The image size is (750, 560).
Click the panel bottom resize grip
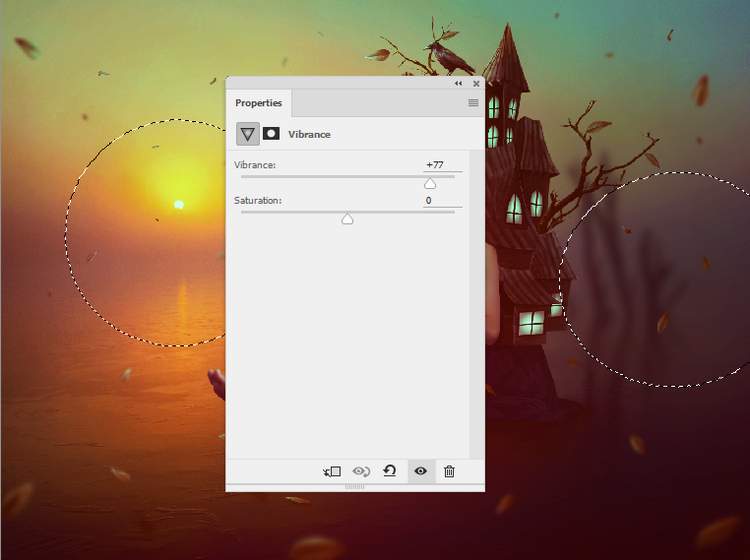click(354, 486)
